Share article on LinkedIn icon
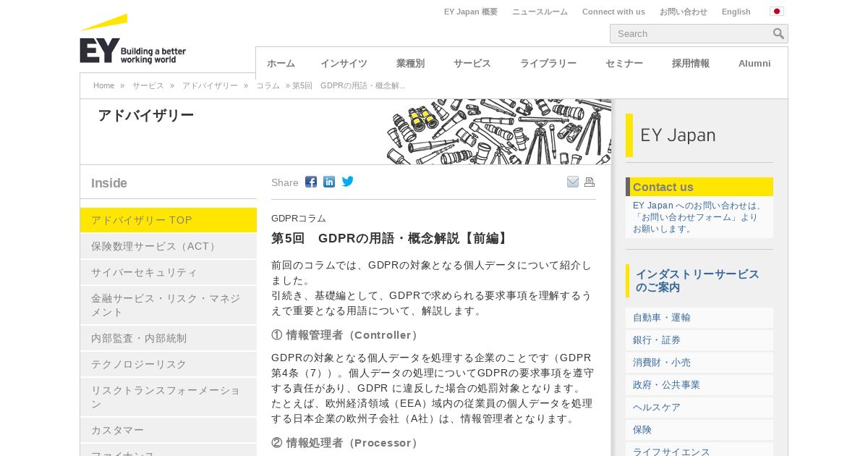 coord(329,182)
